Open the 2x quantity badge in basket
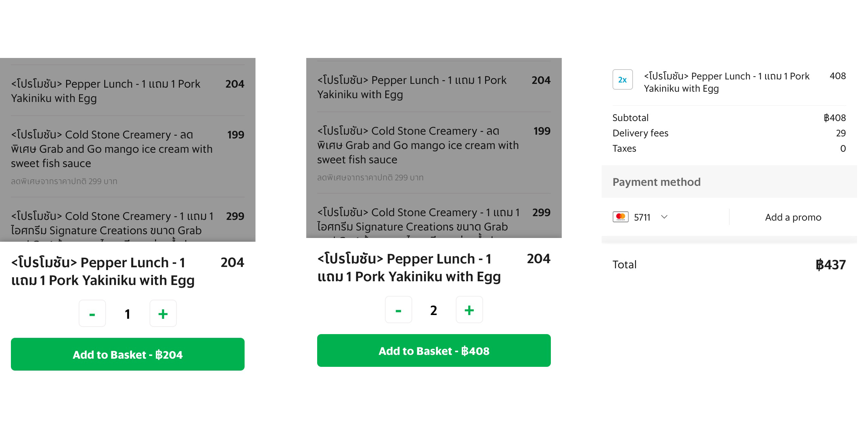This screenshot has height=434, width=868. 623,79
